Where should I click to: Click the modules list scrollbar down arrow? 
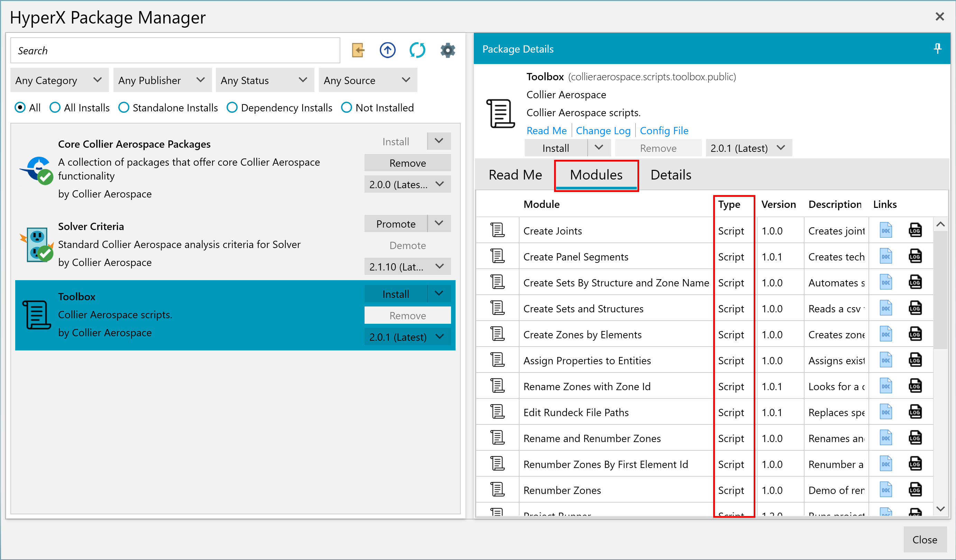(940, 509)
